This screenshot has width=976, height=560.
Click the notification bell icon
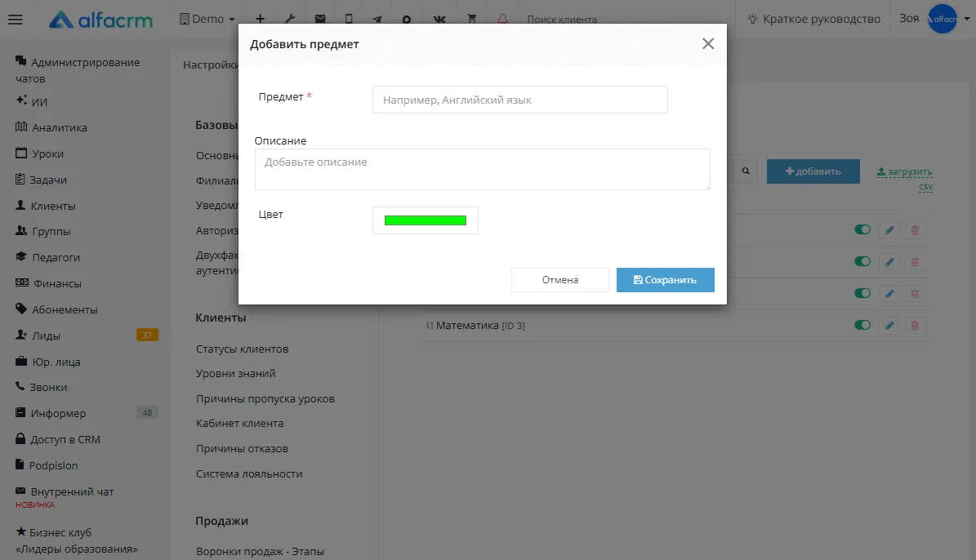[502, 20]
